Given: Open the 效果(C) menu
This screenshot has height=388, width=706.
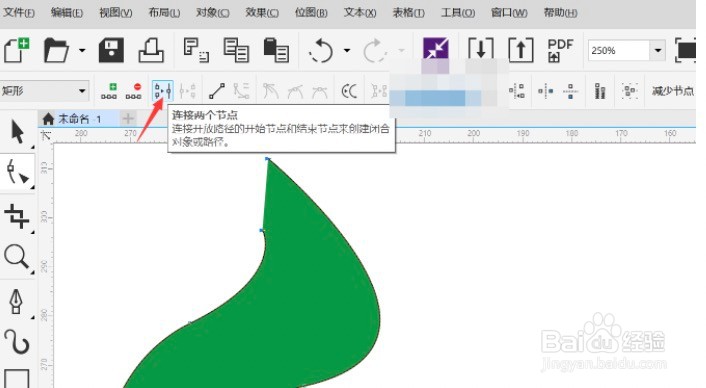Looking at the screenshot, I should (262, 13).
